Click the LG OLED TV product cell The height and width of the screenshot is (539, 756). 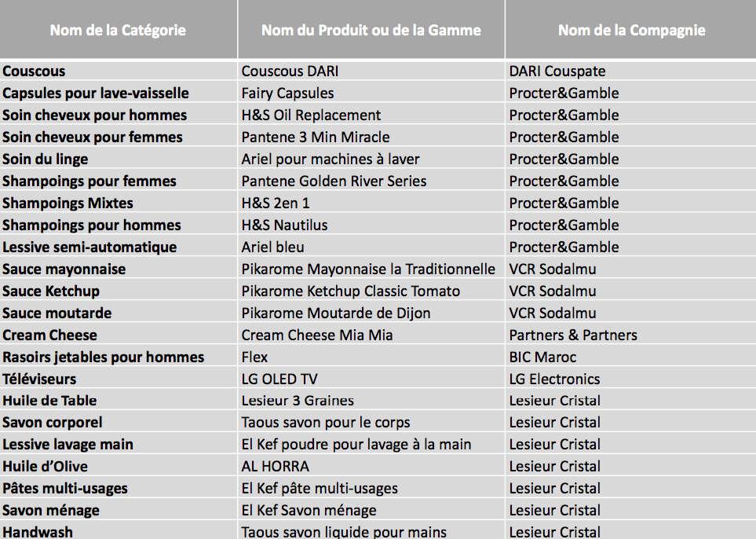click(x=371, y=379)
